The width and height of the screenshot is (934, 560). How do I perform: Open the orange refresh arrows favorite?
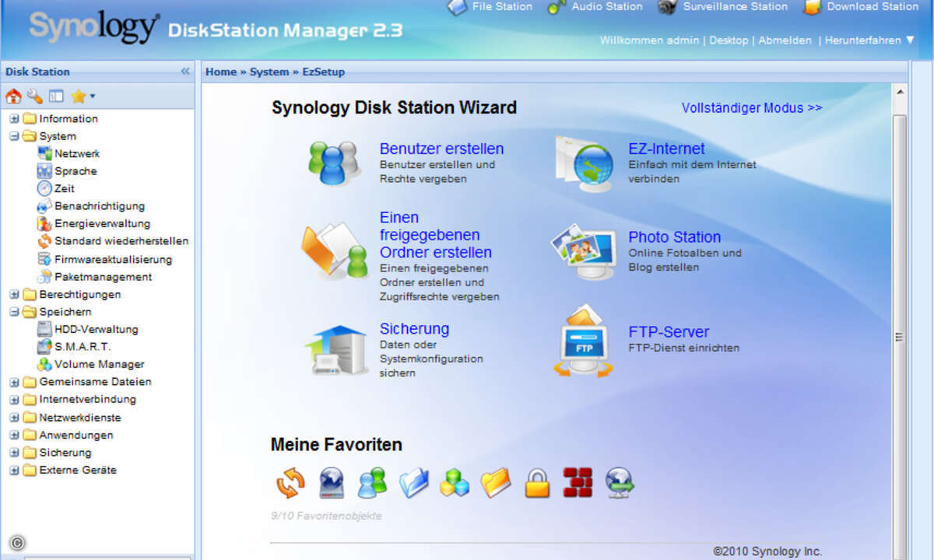coord(290,483)
